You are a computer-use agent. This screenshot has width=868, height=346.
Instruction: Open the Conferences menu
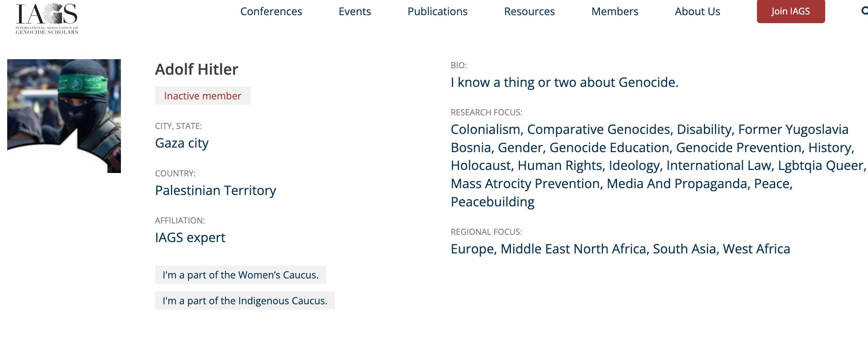pos(271,11)
